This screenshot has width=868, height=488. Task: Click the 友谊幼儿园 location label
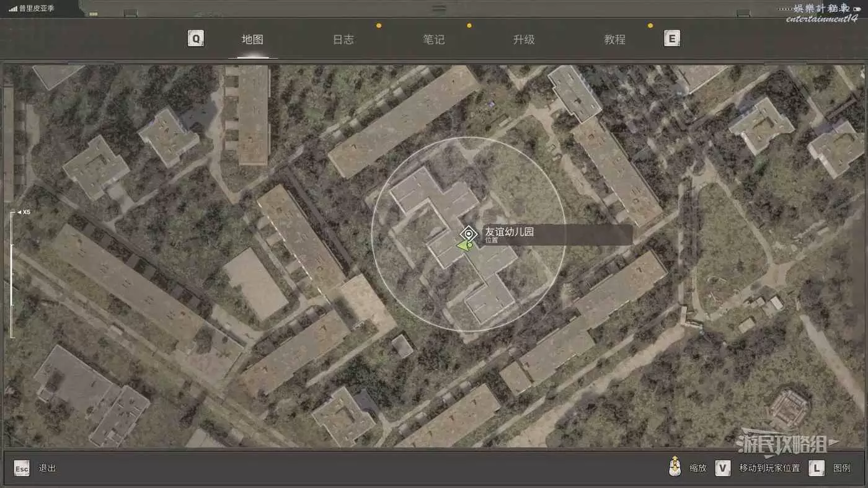coord(509,232)
